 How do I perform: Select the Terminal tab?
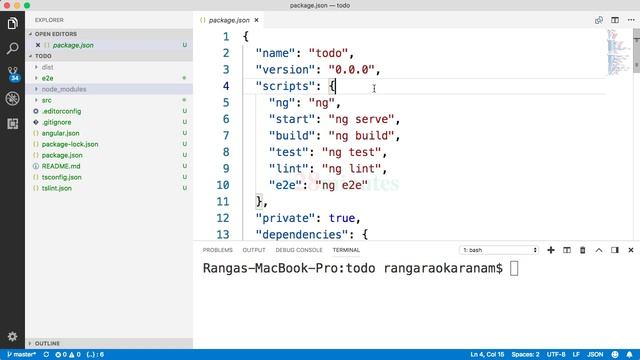[346, 250]
